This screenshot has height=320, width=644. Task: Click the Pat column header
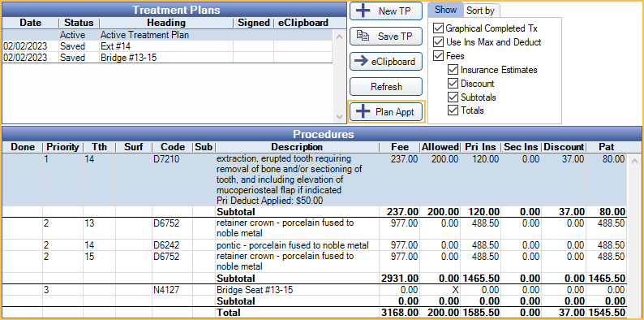click(607, 147)
